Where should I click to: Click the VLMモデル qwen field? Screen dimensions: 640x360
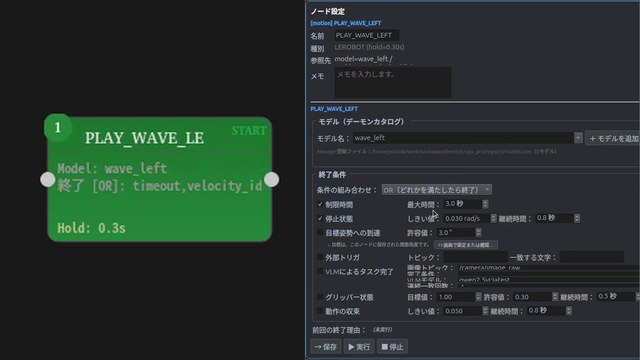point(548,280)
